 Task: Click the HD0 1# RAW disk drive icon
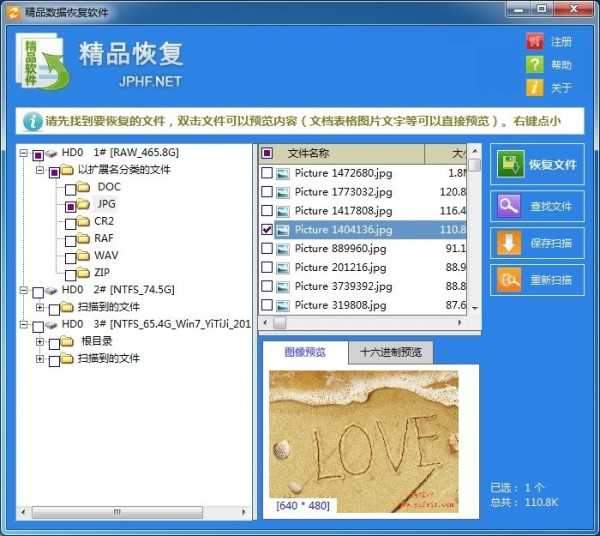(x=51, y=153)
